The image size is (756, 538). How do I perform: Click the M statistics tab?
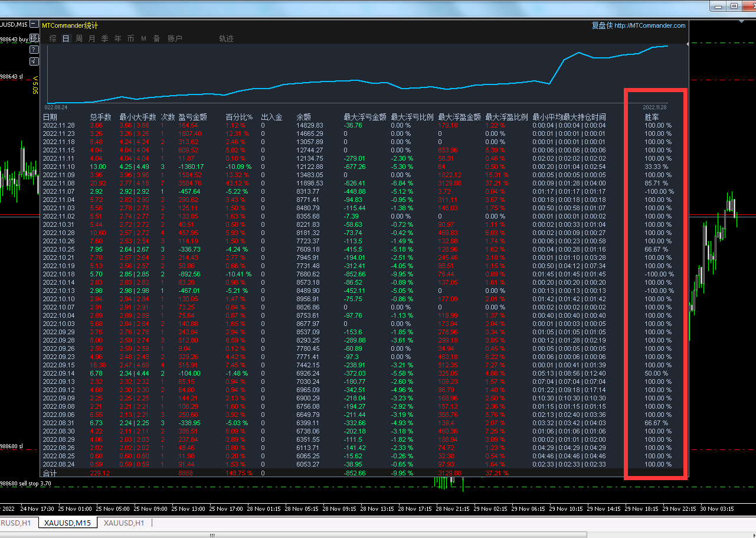point(143,38)
